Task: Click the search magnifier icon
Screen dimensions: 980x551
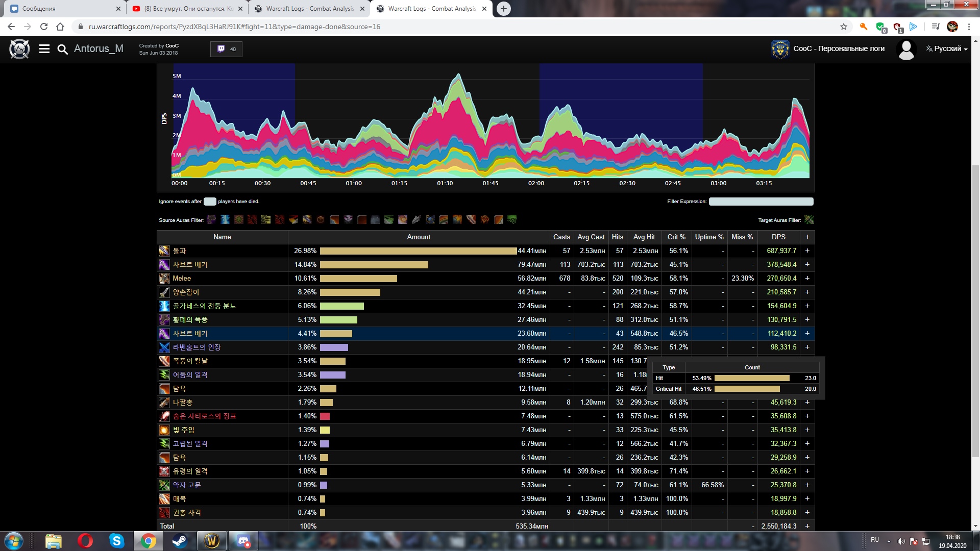Action: [x=62, y=49]
